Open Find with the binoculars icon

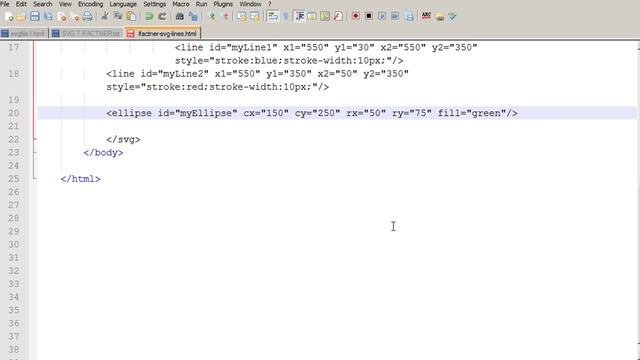click(x=180, y=16)
